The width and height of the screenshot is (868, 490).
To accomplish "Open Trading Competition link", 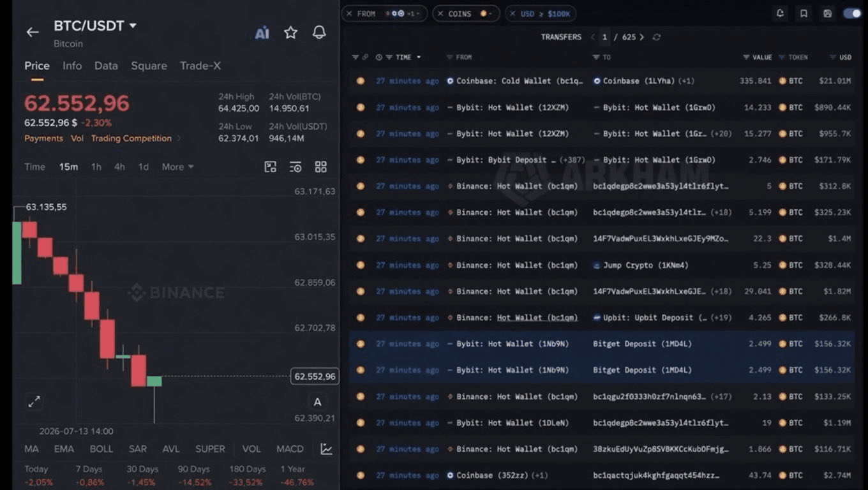I will click(x=131, y=138).
